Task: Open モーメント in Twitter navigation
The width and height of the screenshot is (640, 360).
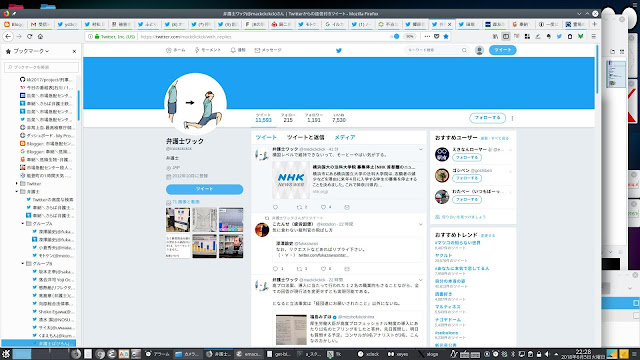Action: [207, 50]
